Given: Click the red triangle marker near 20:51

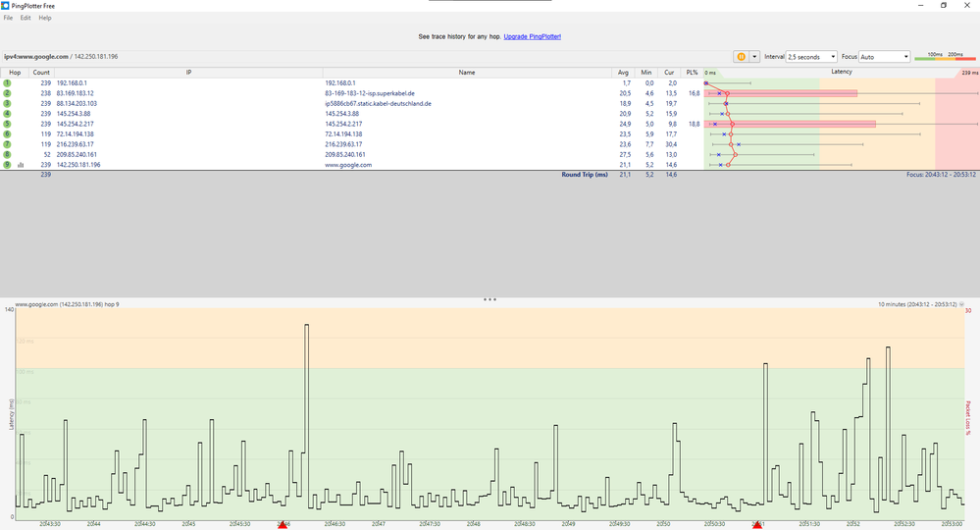Looking at the screenshot, I should (757, 524).
